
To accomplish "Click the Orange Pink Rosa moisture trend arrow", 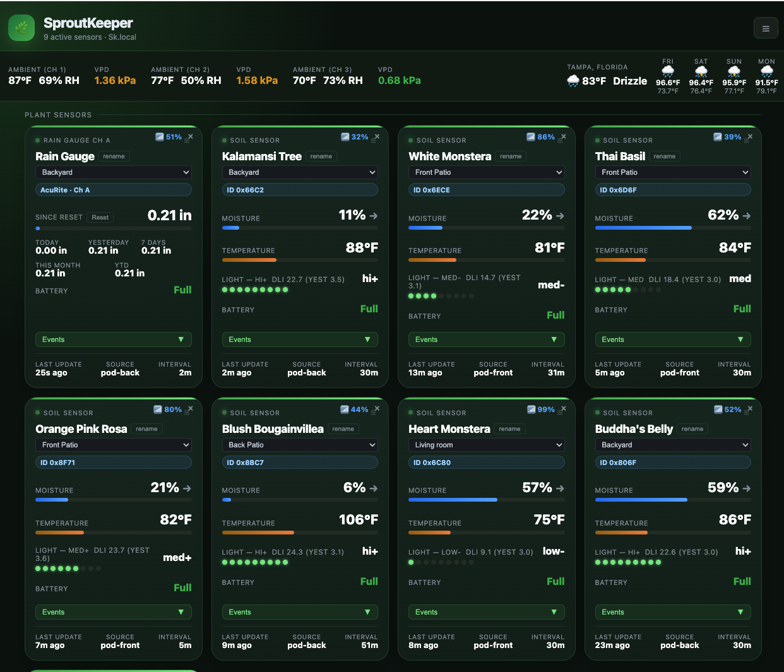I will coord(187,488).
